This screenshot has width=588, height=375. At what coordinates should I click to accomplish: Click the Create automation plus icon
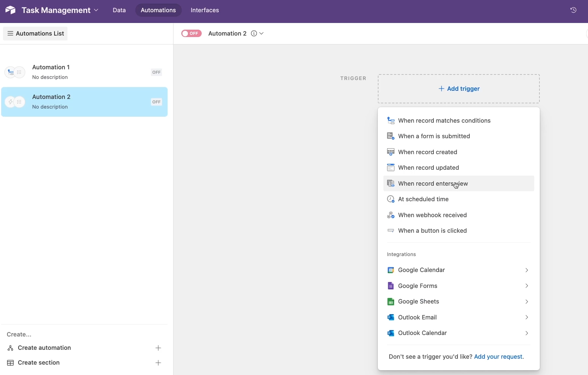158,348
